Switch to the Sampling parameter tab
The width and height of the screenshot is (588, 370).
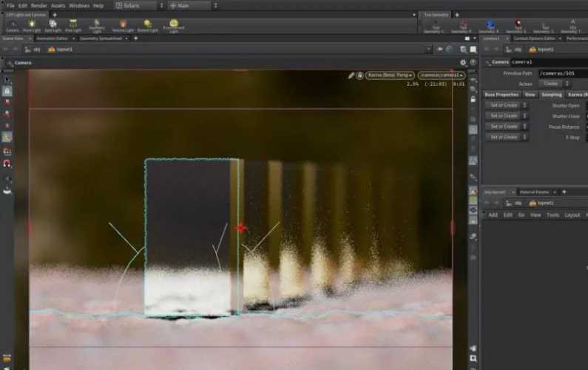(x=551, y=95)
